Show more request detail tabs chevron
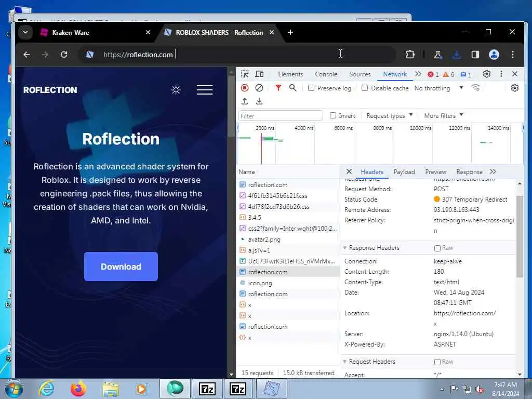This screenshot has height=399, width=532. click(493, 171)
